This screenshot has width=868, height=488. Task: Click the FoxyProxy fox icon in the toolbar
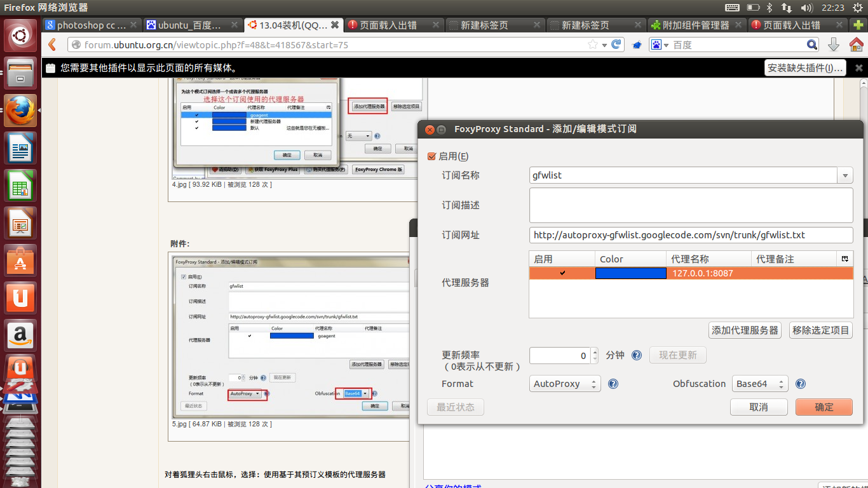(636, 45)
